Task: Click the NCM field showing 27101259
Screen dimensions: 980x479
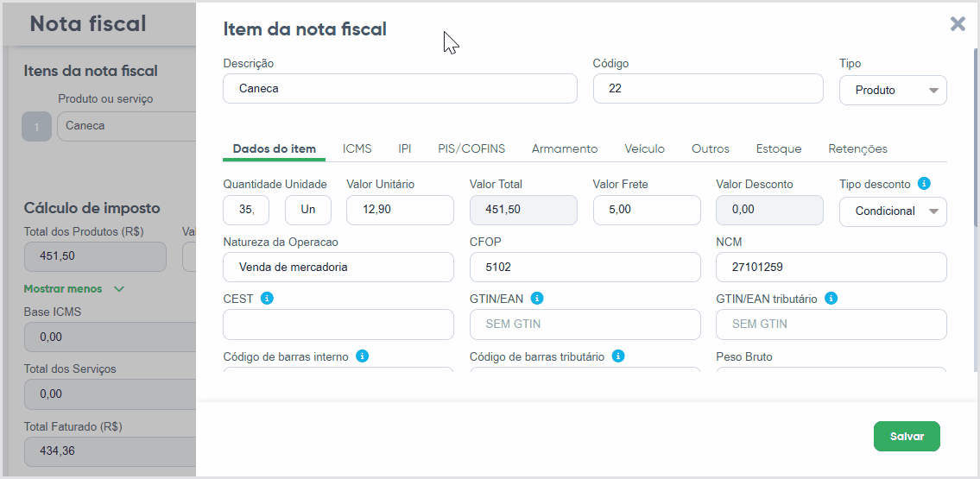Action: 831,268
